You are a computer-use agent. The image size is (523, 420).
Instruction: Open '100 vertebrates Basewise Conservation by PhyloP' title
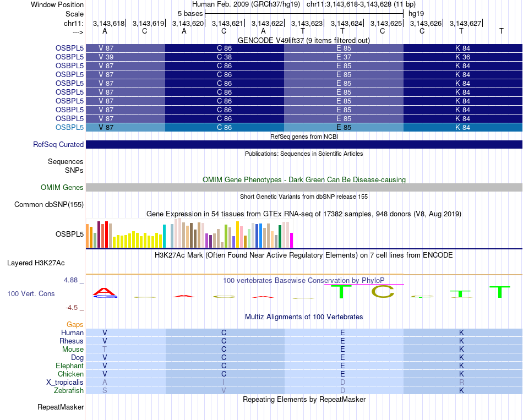click(304, 281)
